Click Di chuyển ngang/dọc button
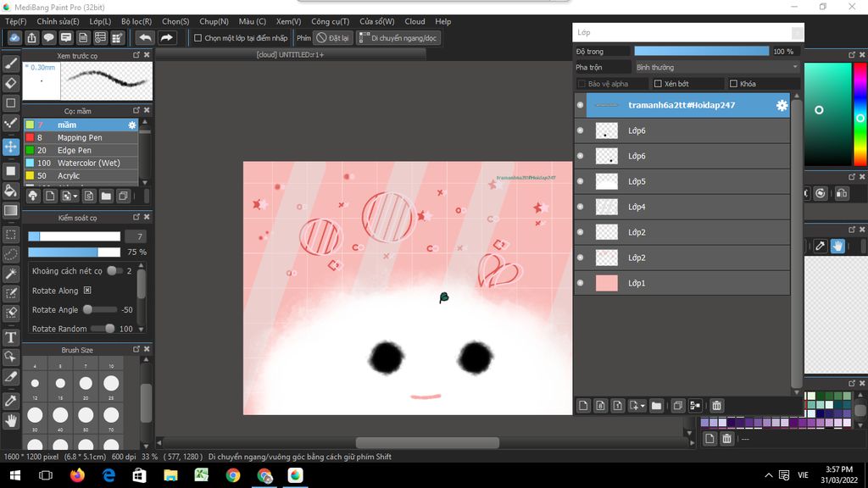Image resolution: width=868 pixels, height=488 pixels. [398, 38]
